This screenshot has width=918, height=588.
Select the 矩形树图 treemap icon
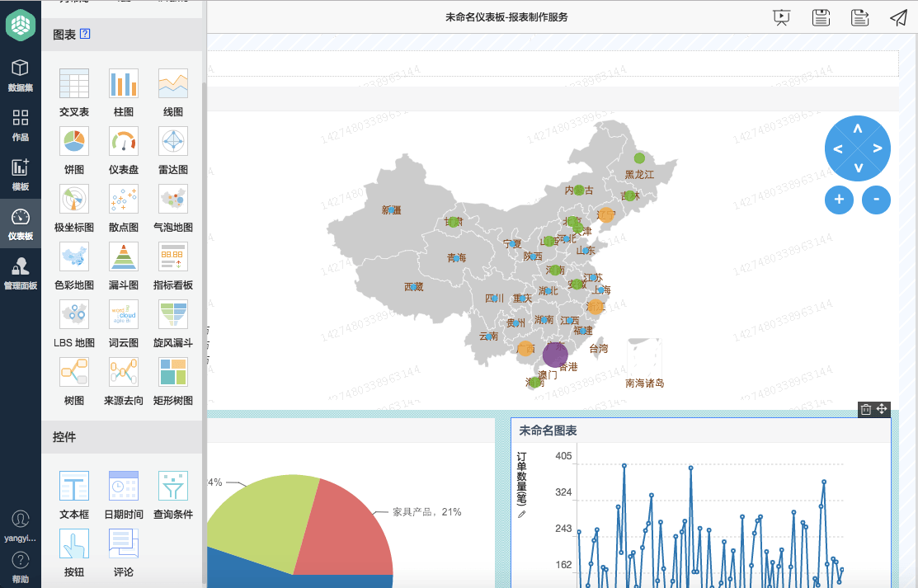click(172, 372)
